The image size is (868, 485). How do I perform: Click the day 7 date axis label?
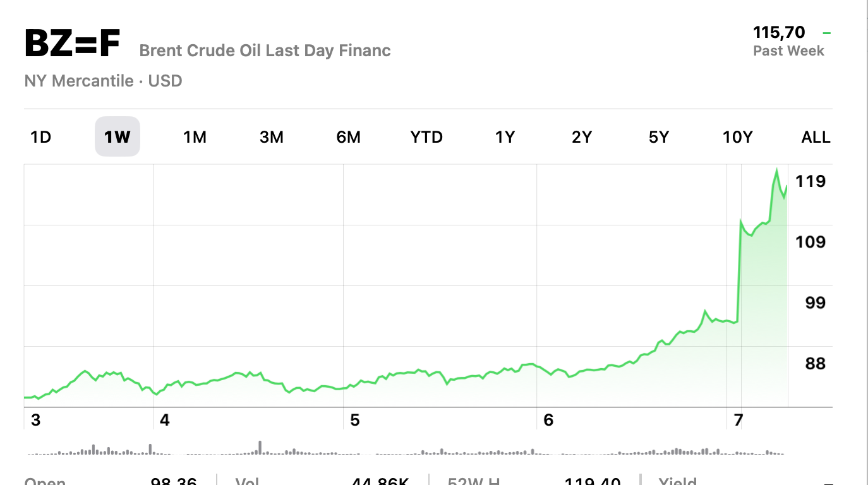(737, 420)
